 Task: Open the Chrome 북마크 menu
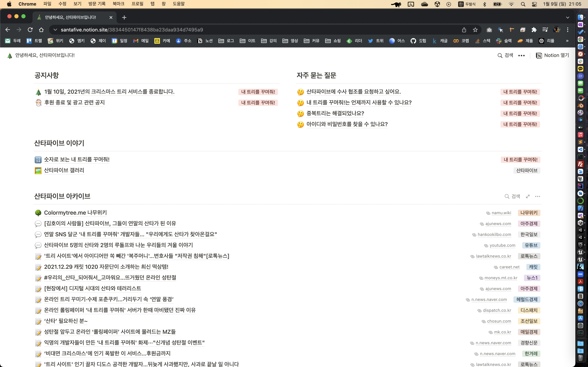[118, 4]
